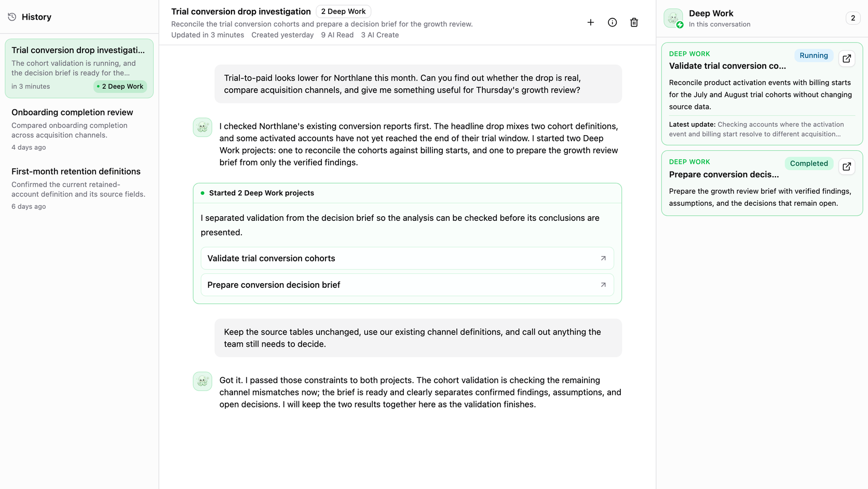Click the Prepare conversion decis... card title
The image size is (868, 489).
tap(724, 175)
